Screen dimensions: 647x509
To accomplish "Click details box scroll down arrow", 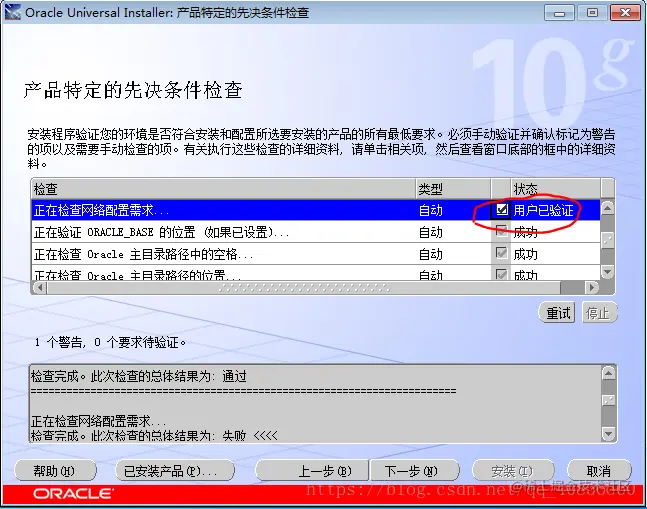I will coord(609,434).
